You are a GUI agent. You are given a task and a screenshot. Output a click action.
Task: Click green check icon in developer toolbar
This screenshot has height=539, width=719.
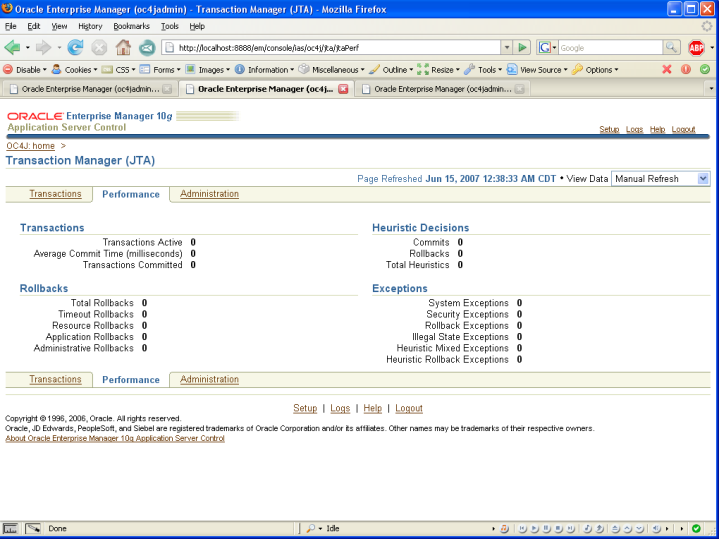coord(705,70)
